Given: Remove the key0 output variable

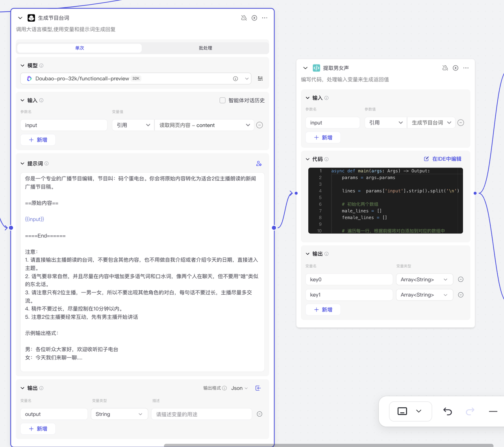Looking at the screenshot, I should tap(461, 279).
